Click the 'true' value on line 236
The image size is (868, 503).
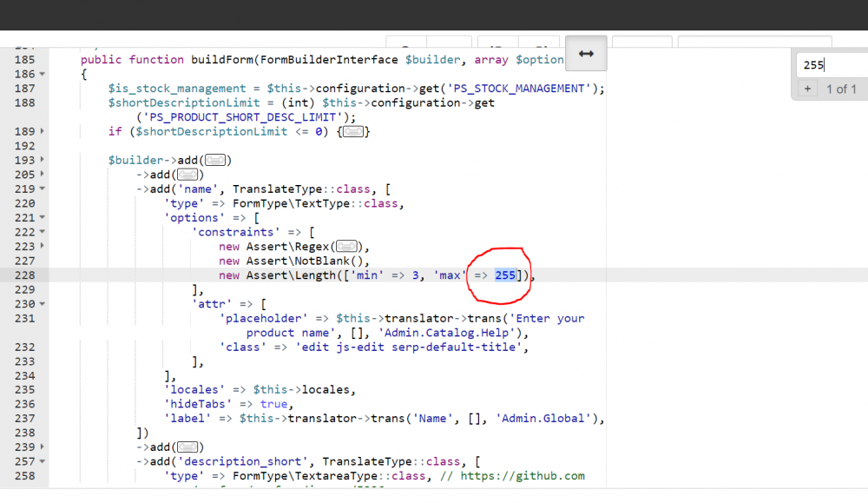click(273, 404)
